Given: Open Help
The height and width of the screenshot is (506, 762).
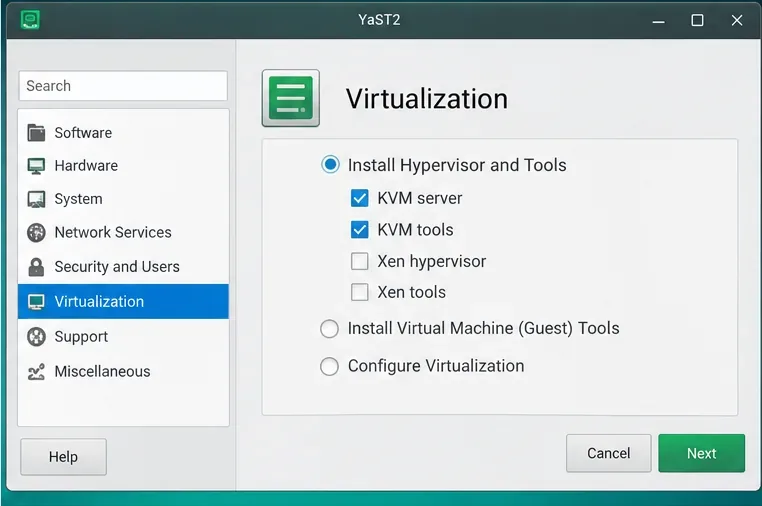Looking at the screenshot, I should click(63, 456).
